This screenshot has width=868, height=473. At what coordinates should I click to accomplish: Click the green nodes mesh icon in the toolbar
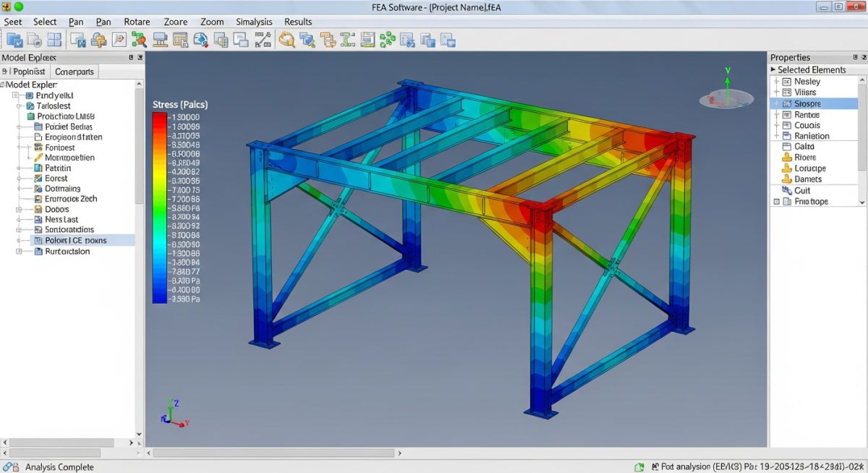tap(386, 40)
